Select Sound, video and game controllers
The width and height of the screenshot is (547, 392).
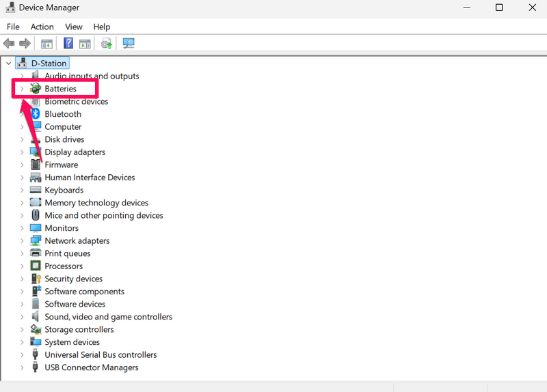108,317
